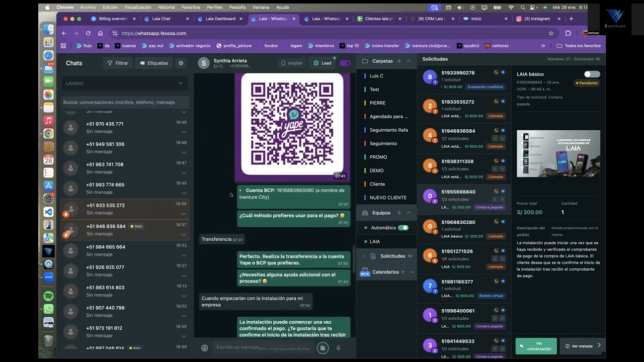Select the LAIA team item
644x362 pixels.
[x=386, y=242]
